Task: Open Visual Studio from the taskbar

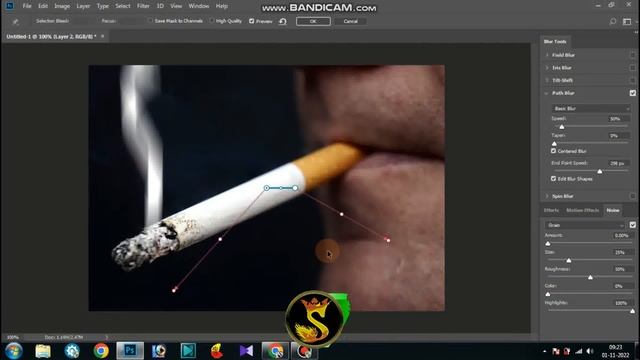Action: point(246,351)
